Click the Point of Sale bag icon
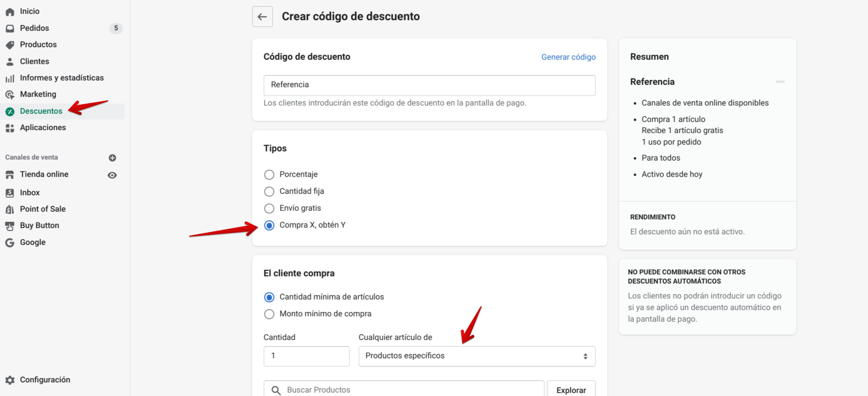The width and height of the screenshot is (868, 396). [10, 209]
